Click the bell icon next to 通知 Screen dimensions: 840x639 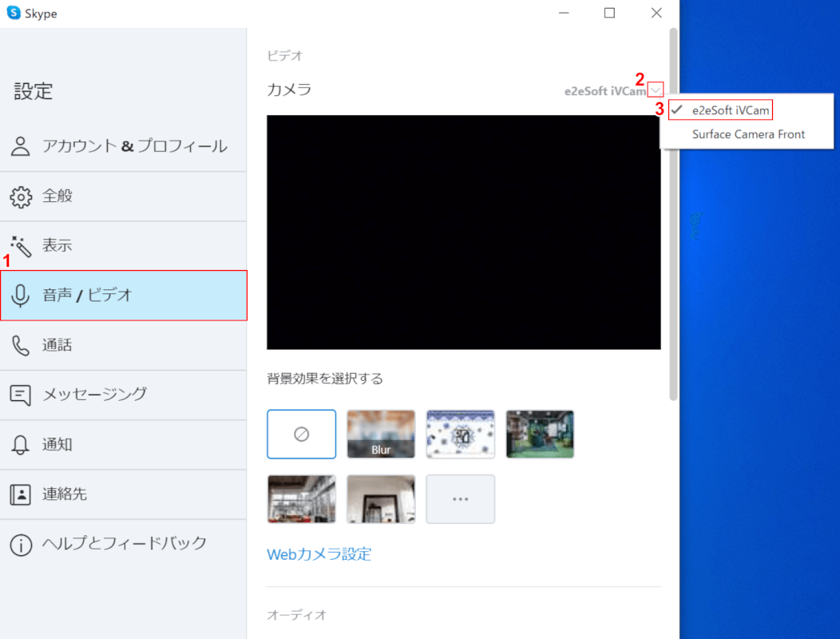pos(20,445)
